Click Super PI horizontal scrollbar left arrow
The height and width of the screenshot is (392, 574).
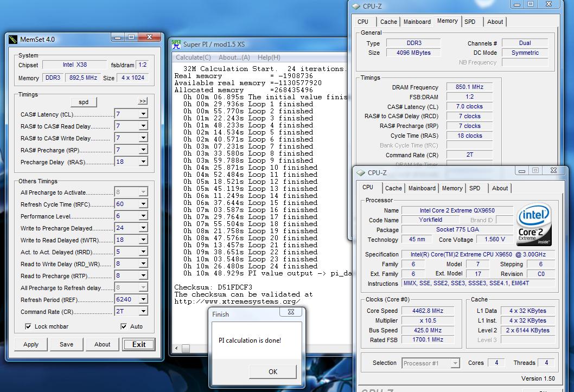(176, 348)
